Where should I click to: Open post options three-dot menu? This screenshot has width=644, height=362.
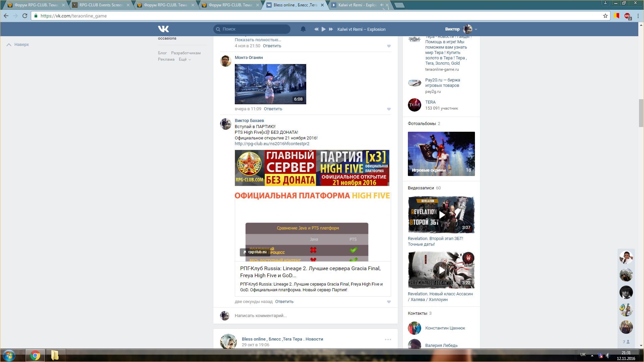[x=388, y=340]
